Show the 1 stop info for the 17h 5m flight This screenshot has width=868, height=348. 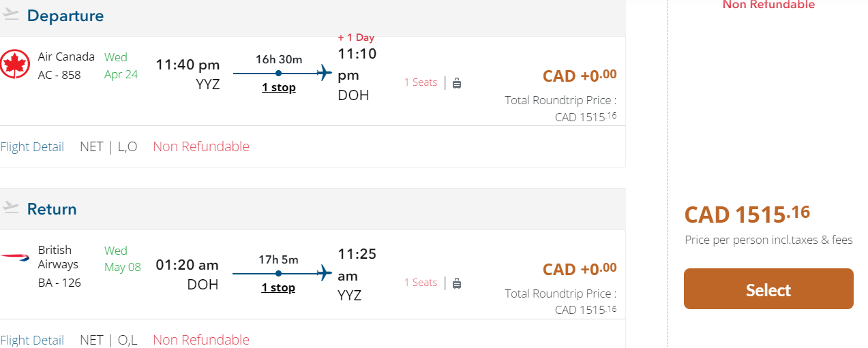click(278, 287)
